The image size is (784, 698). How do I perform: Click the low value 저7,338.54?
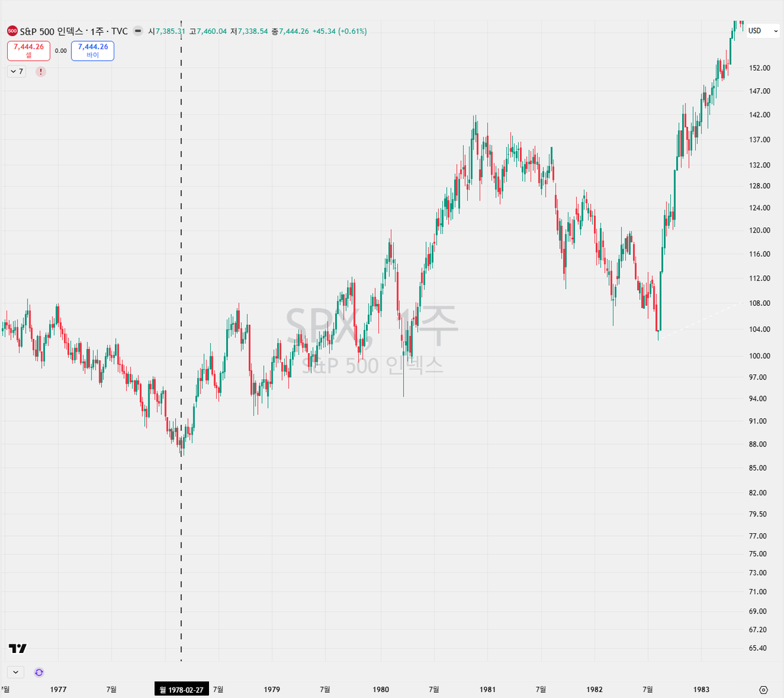pos(249,31)
